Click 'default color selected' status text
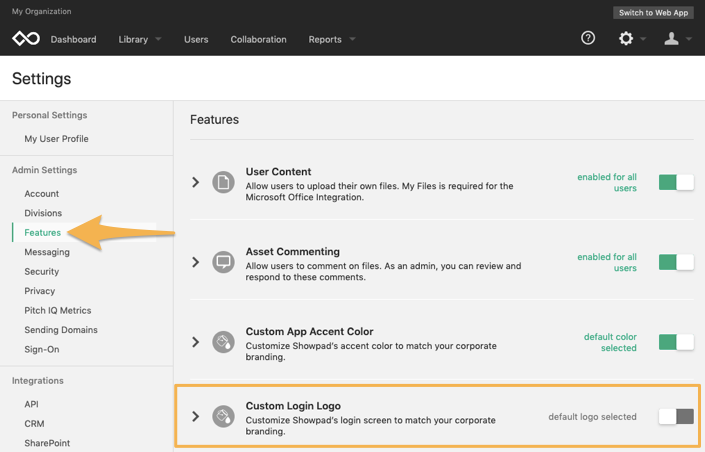 (610, 342)
